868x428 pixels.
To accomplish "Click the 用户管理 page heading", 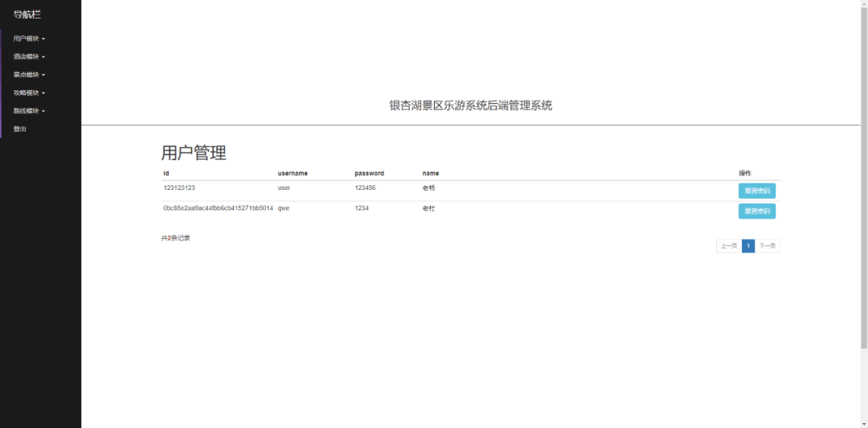I will pyautogui.click(x=194, y=153).
